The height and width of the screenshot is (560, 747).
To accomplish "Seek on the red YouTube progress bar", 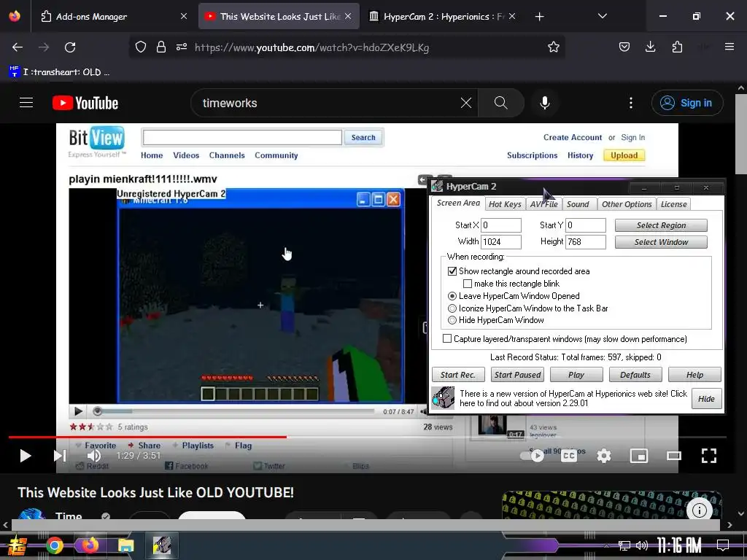I will point(368,437).
